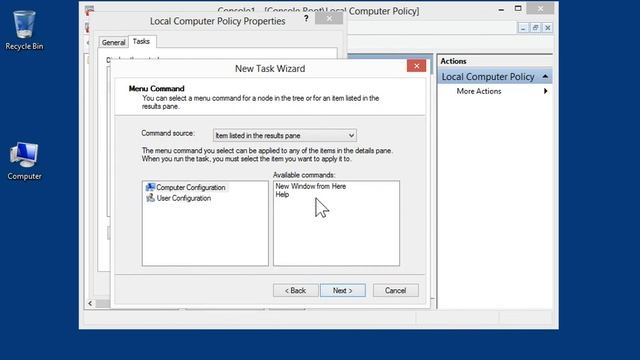Close the inner MMC child window
Image resolution: width=640 pixels, height=360 pixels.
click(x=548, y=28)
